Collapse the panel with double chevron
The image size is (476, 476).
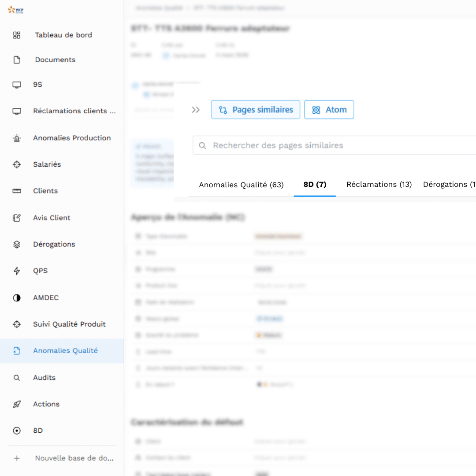click(196, 110)
